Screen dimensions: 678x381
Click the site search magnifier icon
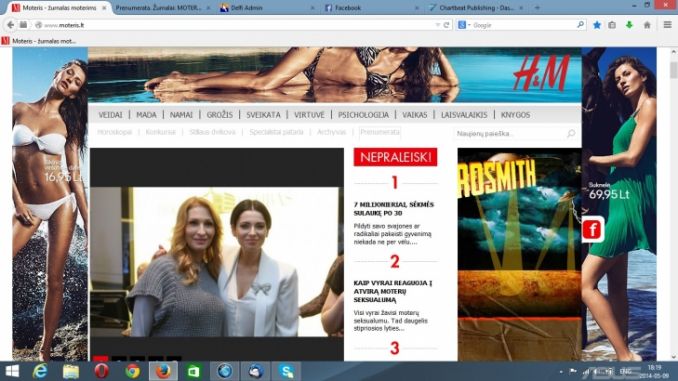571,133
